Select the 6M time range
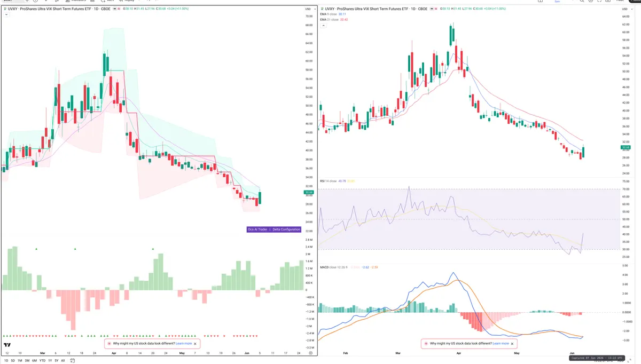 click(x=34, y=360)
